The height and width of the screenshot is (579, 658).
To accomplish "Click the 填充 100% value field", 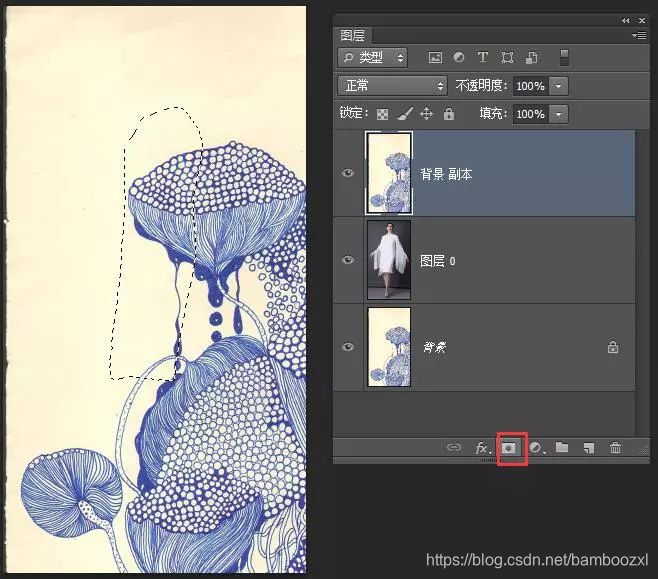I will pos(531,114).
